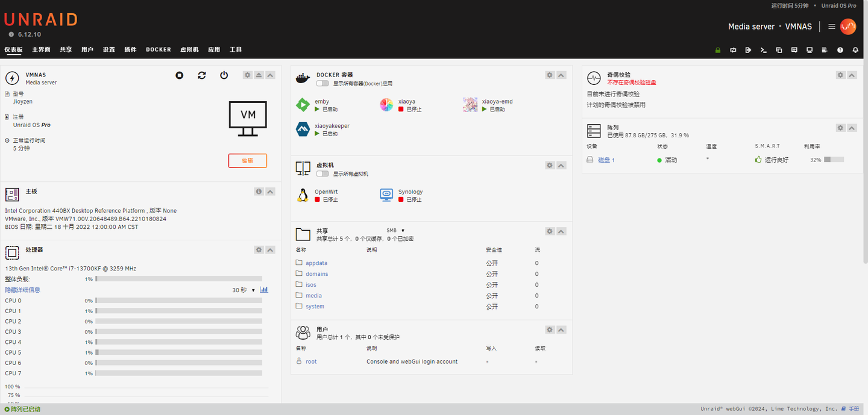
Task: Open the SMB protocol dropdown in shares
Action: (395, 230)
